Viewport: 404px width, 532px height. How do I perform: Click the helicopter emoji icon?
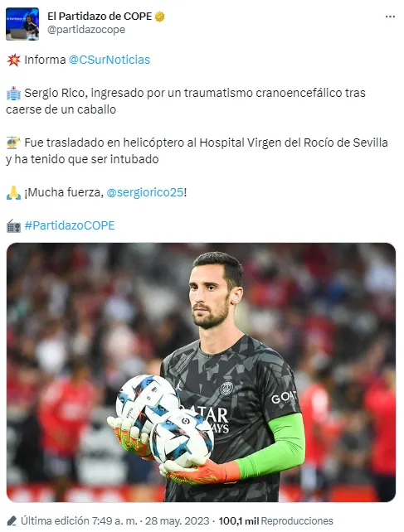(x=13, y=143)
